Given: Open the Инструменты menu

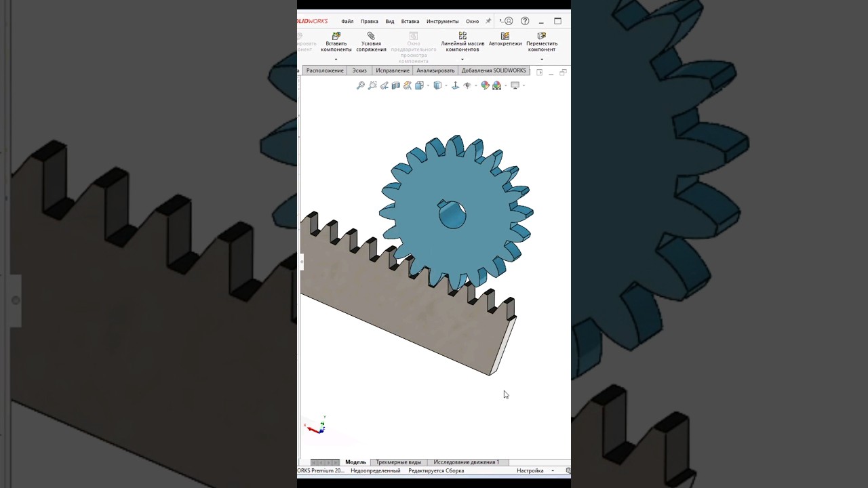Looking at the screenshot, I should tap(443, 22).
